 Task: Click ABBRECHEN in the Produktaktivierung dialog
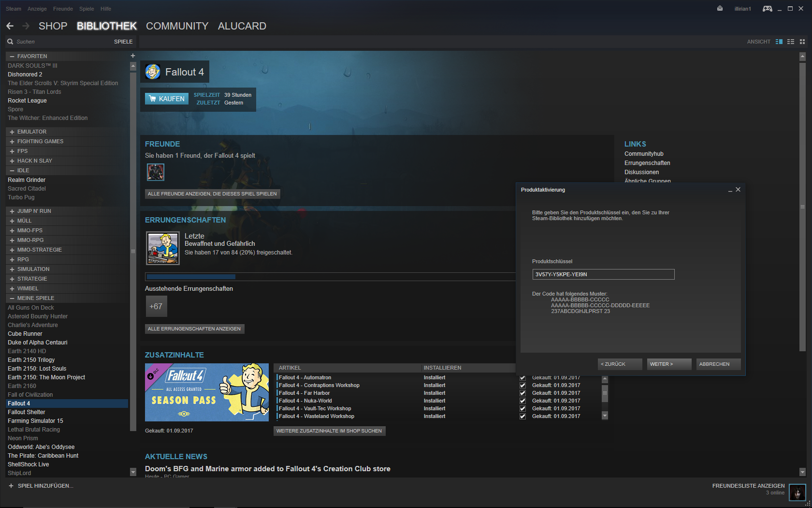tap(719, 364)
